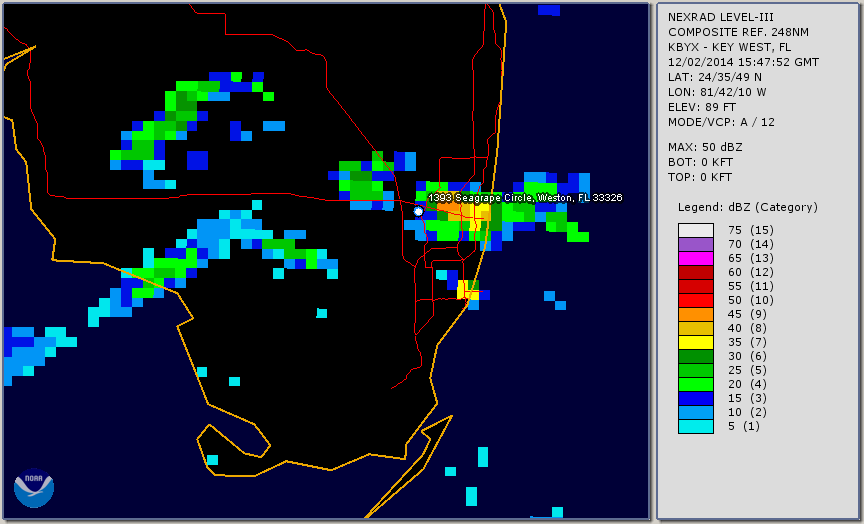
Task: Select the 25 dBZ medium green swatch
Action: [696, 370]
